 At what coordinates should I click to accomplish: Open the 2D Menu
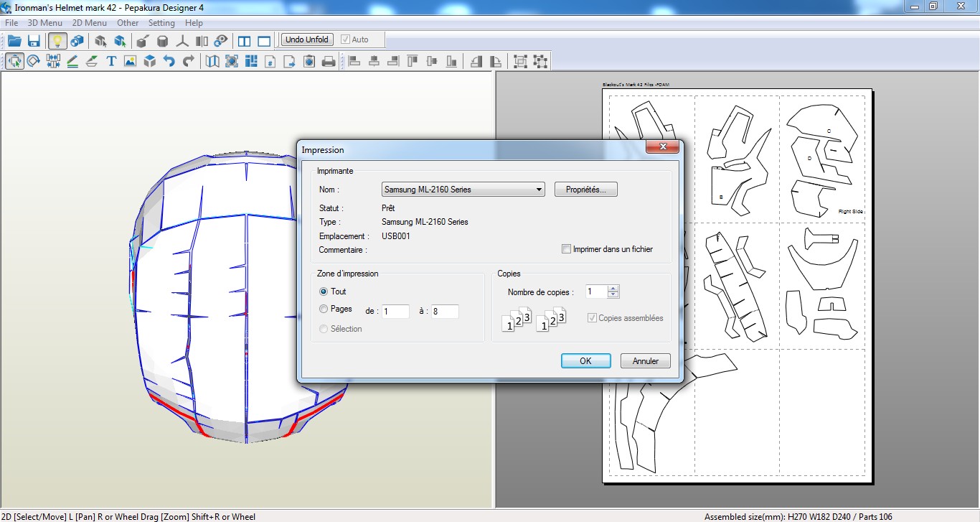[90, 23]
